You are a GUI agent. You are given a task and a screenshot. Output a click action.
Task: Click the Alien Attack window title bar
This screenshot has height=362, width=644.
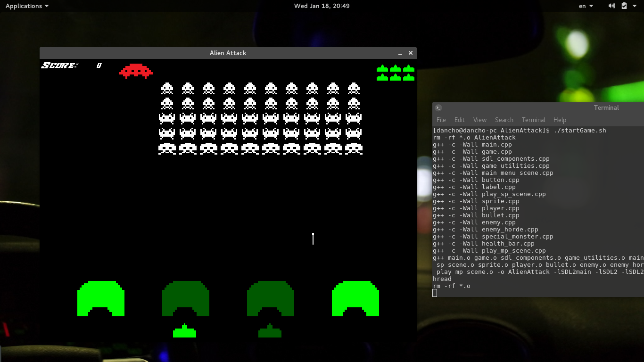[228, 53]
